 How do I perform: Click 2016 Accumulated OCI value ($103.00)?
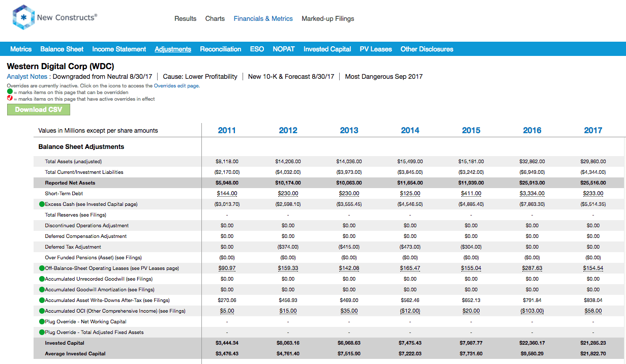click(x=532, y=311)
